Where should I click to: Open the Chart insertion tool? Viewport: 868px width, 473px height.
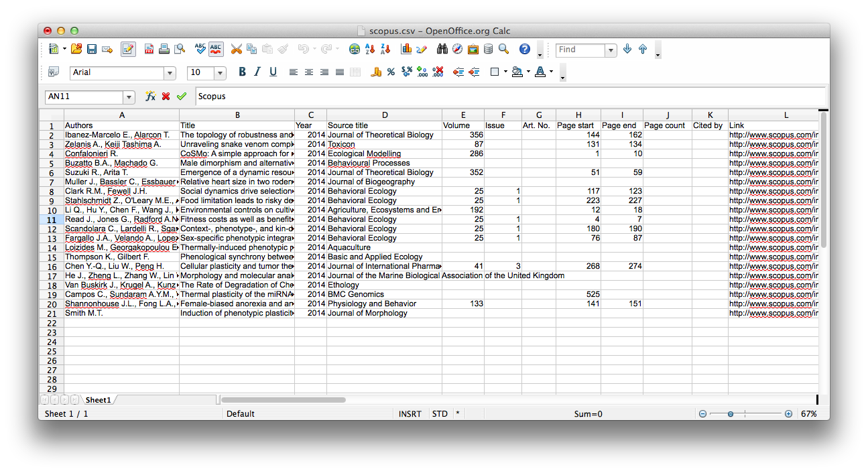(x=406, y=49)
